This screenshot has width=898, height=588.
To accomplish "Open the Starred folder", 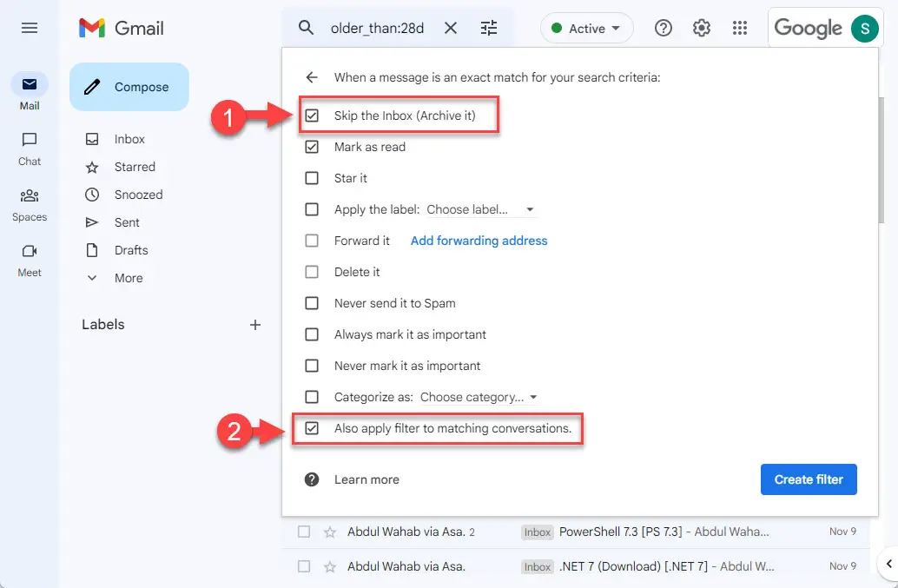I will (x=135, y=167).
